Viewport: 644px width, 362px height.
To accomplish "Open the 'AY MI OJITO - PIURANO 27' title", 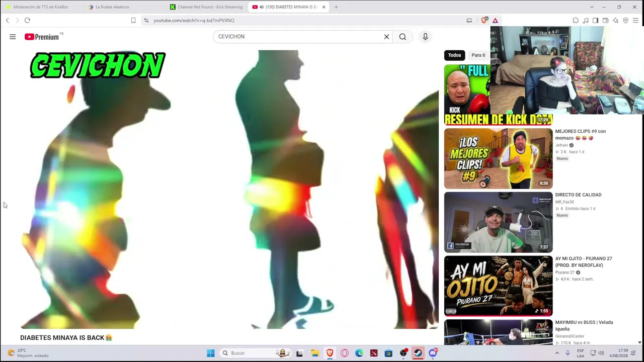I will pos(584,262).
